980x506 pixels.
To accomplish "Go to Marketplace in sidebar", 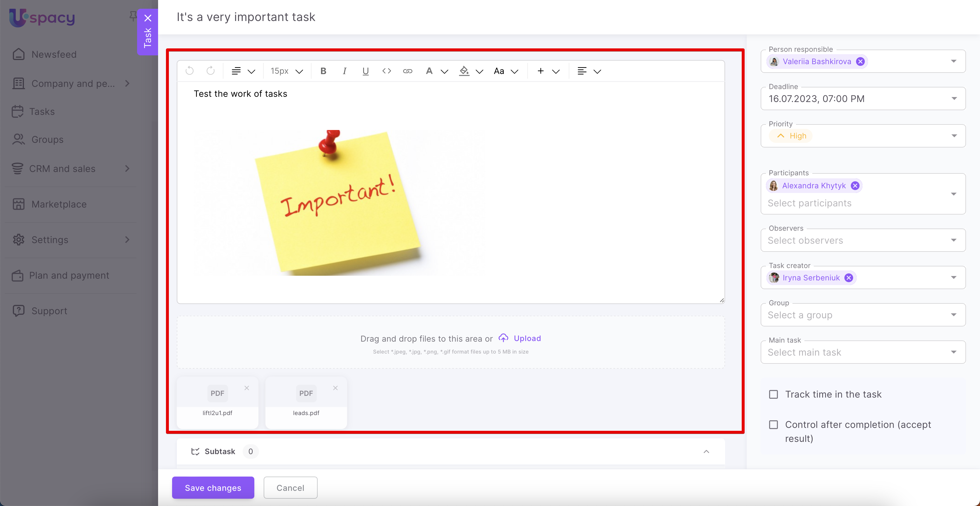I will point(59,204).
